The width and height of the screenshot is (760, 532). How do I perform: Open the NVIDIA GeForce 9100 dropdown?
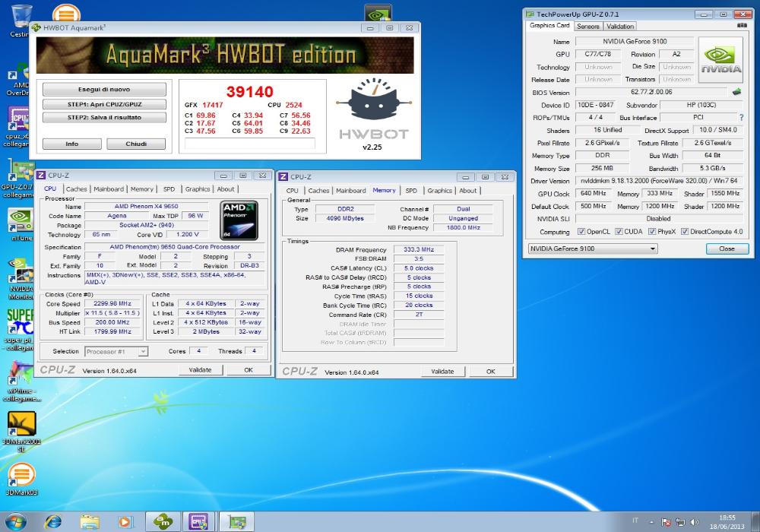[592, 249]
